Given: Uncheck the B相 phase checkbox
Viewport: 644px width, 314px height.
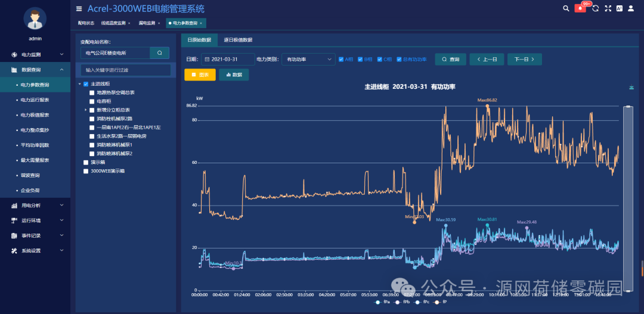Looking at the screenshot, I should click(x=360, y=59).
